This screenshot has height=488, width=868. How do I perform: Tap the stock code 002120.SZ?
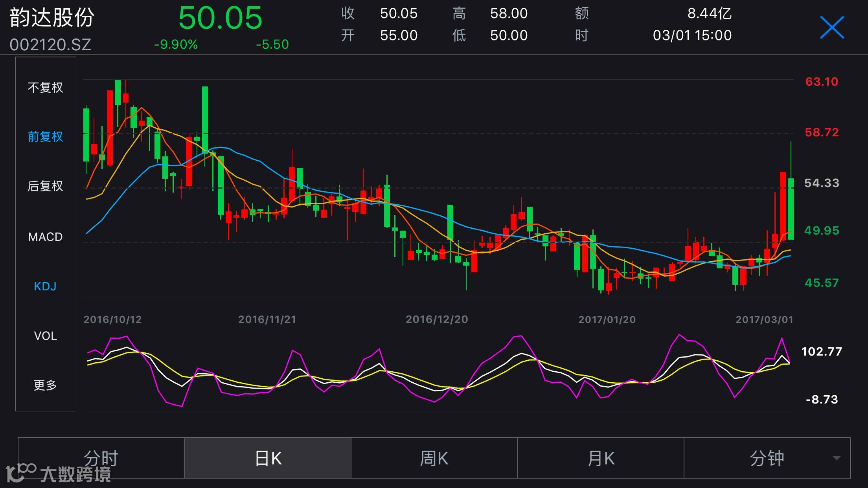tap(50, 45)
